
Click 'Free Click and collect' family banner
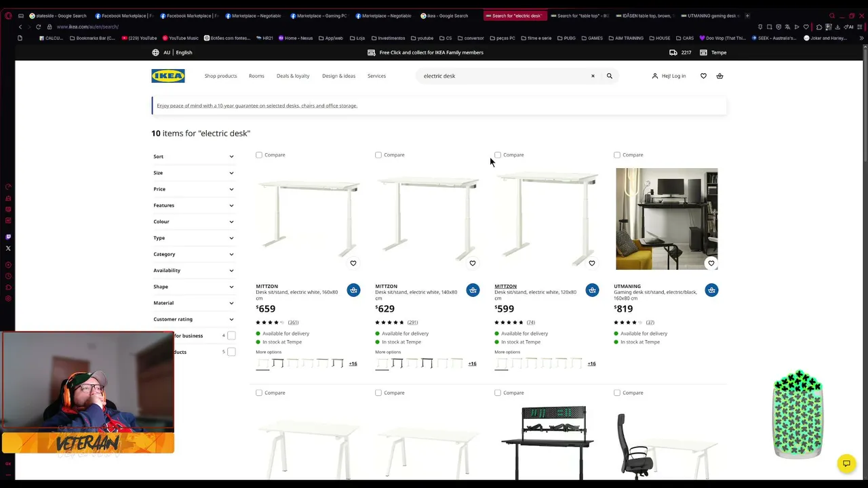click(425, 52)
